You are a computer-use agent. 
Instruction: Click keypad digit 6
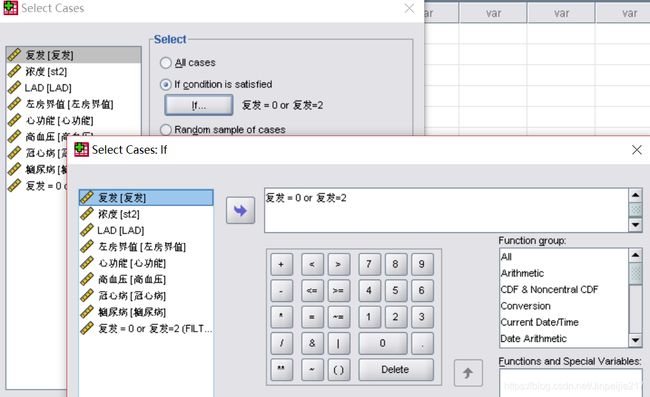[422, 291]
